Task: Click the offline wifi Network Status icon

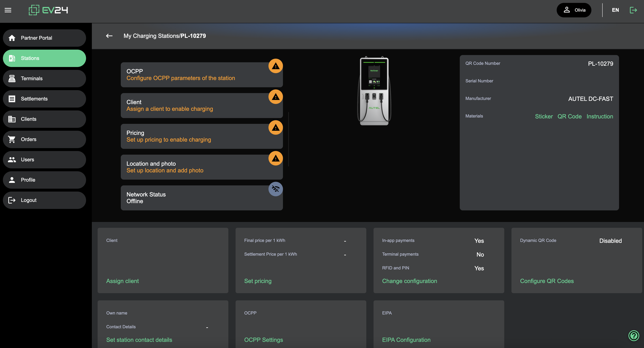Action: tap(276, 189)
